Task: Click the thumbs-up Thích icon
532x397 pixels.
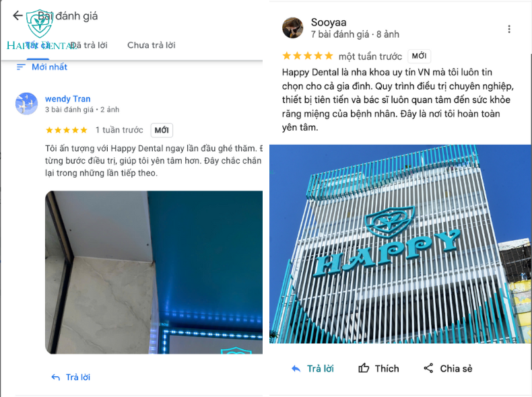Action: point(364,368)
